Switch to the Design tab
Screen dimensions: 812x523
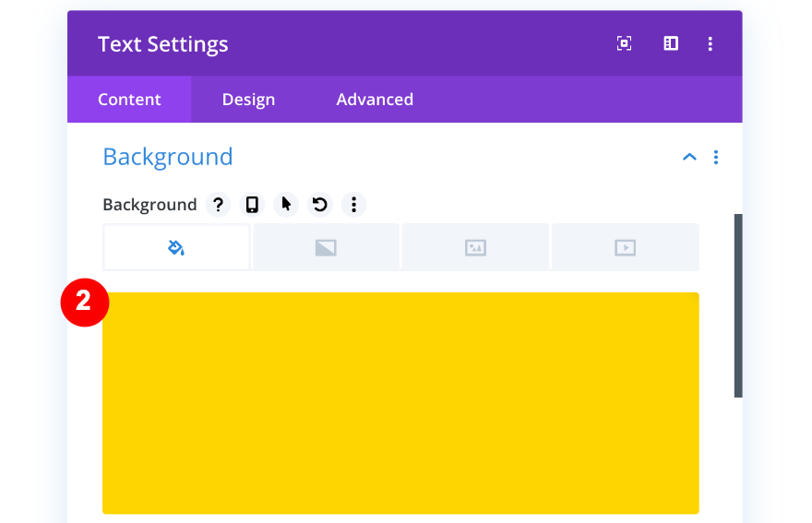(248, 100)
